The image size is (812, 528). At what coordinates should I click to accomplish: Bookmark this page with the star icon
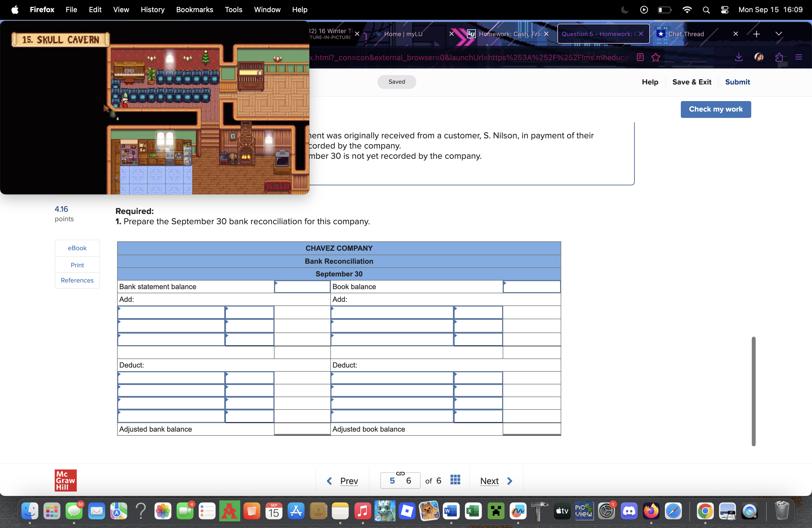click(x=655, y=57)
